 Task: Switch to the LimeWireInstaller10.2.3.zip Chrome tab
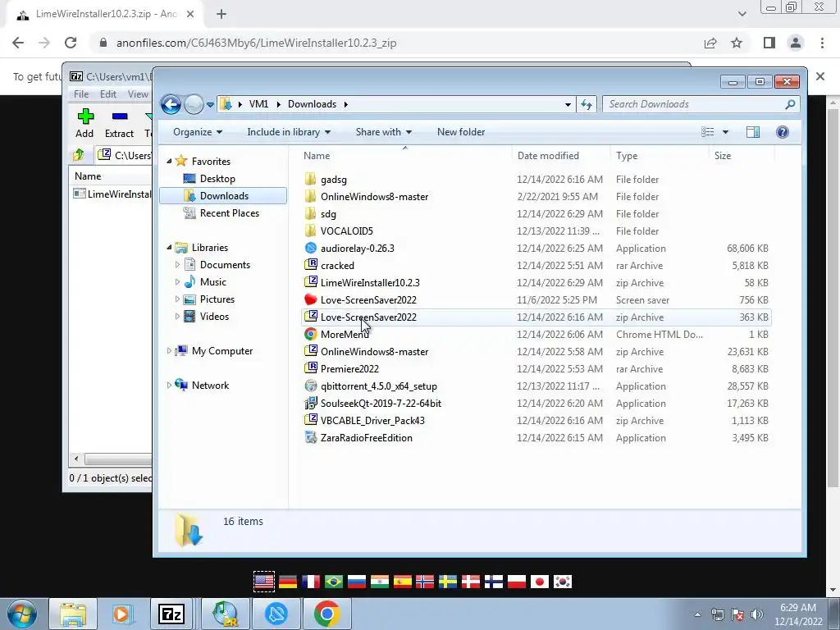pyautogui.click(x=105, y=15)
